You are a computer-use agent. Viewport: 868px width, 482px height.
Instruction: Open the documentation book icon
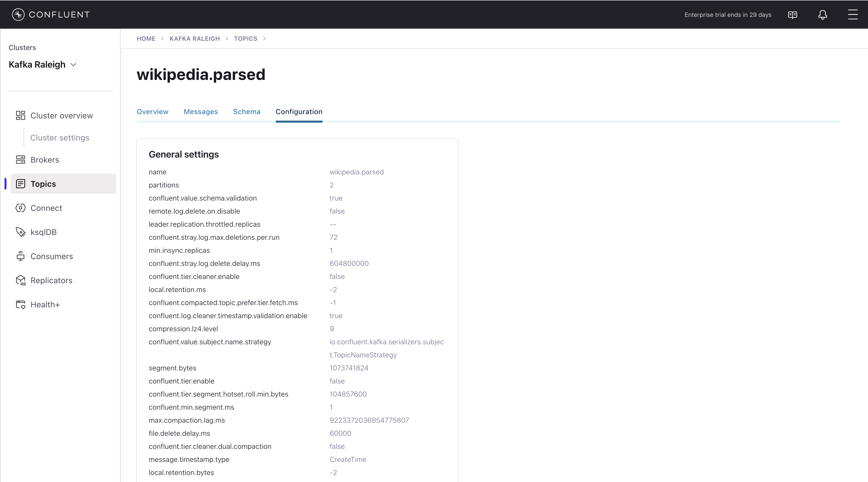pos(792,15)
